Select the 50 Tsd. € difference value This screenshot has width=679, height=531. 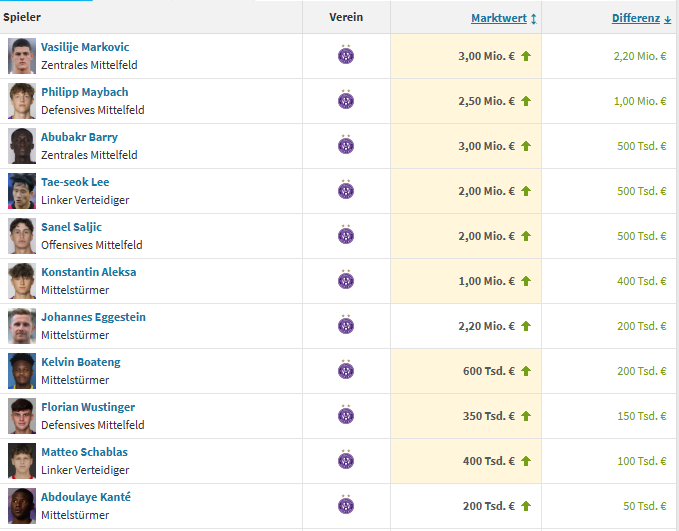tap(644, 507)
